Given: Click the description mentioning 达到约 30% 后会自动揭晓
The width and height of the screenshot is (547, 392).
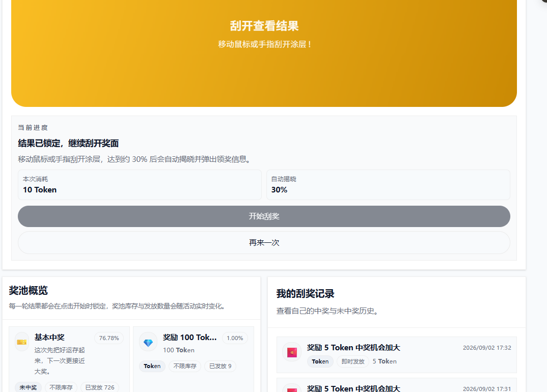Looking at the screenshot, I should [134, 159].
